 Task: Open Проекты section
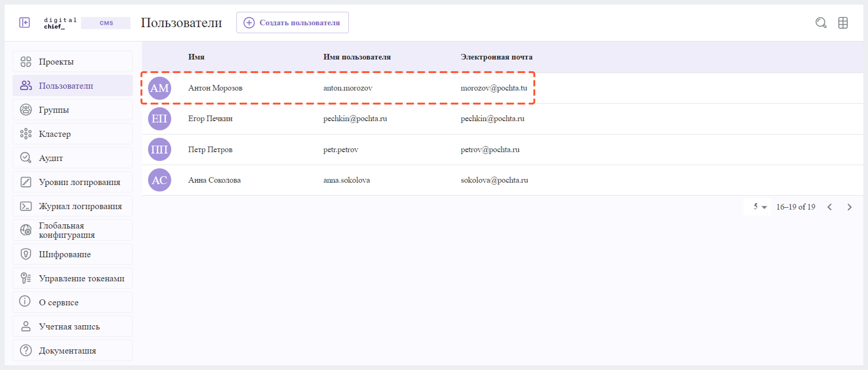[x=72, y=62]
